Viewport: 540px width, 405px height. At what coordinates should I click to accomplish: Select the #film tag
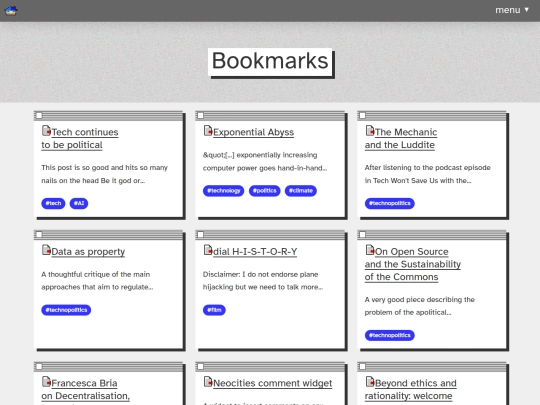214,310
